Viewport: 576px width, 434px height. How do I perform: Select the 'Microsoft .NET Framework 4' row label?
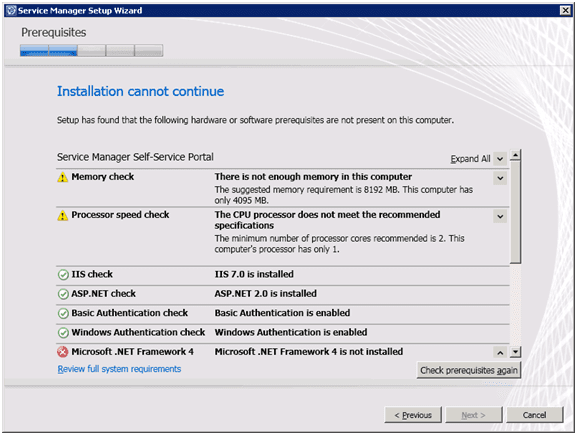[x=132, y=352]
